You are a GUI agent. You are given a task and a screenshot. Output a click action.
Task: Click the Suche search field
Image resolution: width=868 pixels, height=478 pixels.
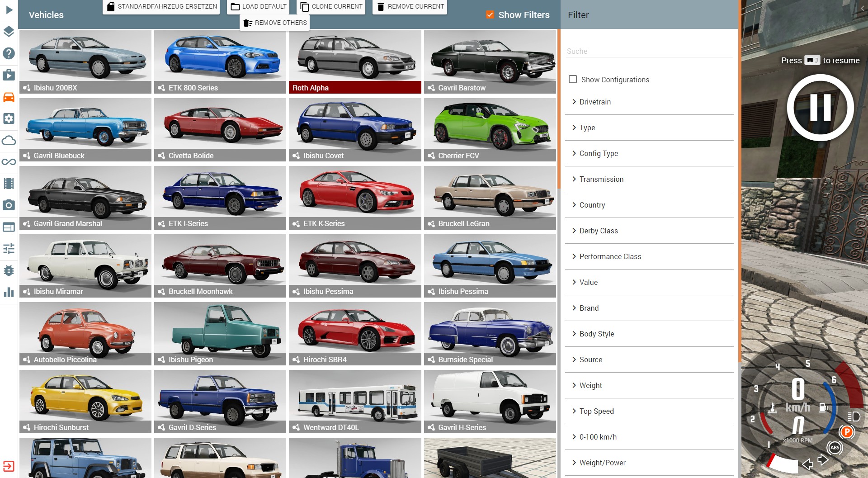(649, 51)
